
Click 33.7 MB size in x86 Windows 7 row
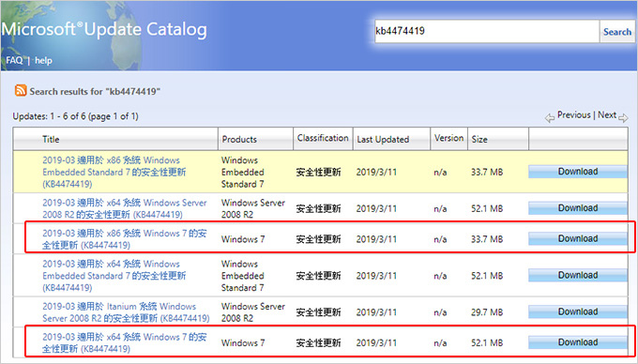(x=487, y=239)
